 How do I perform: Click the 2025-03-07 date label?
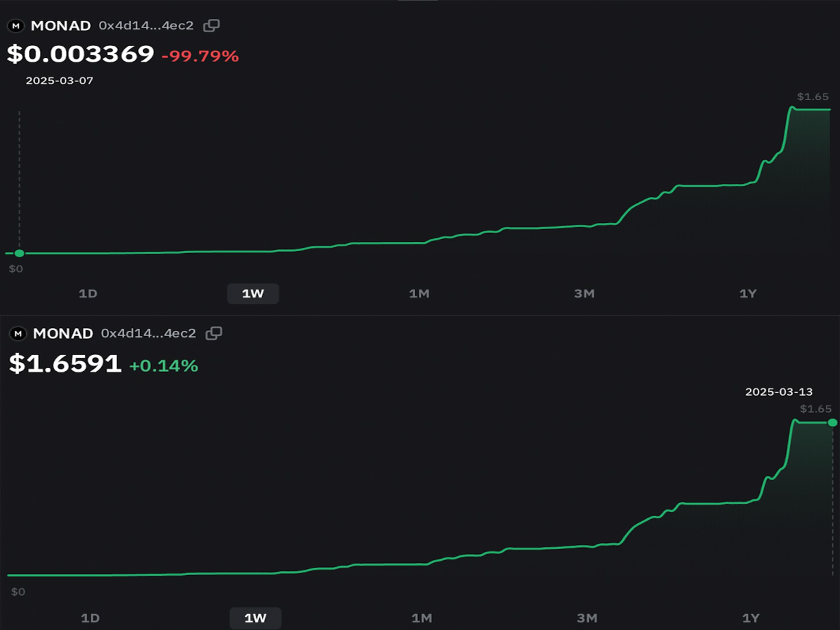tap(60, 81)
